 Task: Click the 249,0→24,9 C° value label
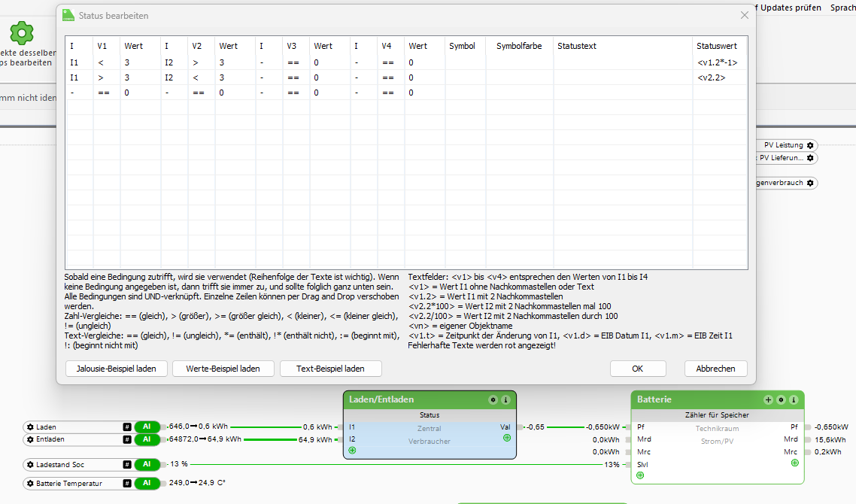click(197, 483)
